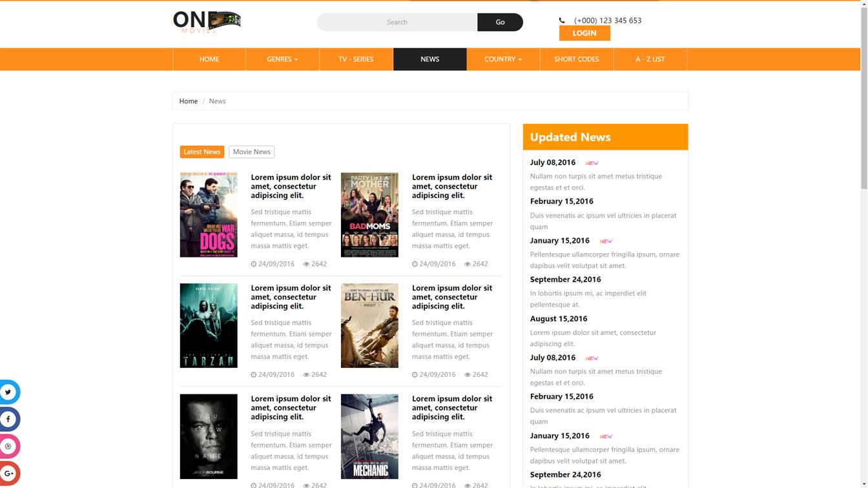Click the phone number (+000) 123 345 653
The width and height of the screenshot is (868, 488).
point(608,21)
